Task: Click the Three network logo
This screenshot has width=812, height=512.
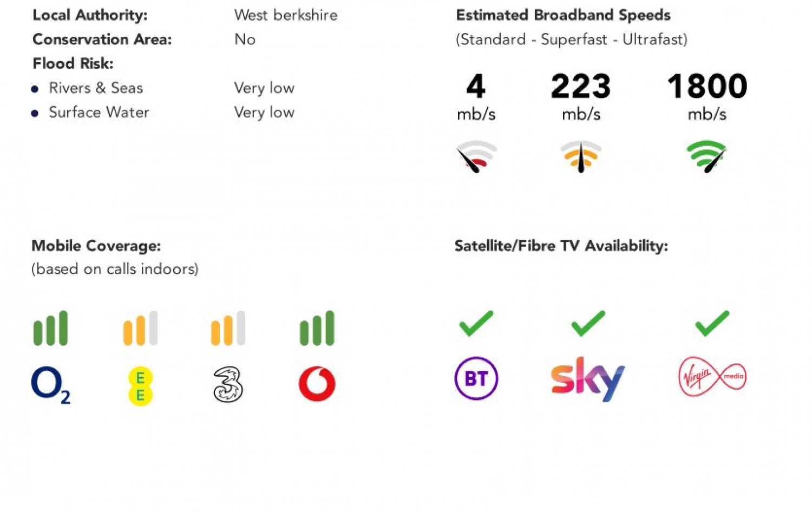Action: pyautogui.click(x=228, y=385)
